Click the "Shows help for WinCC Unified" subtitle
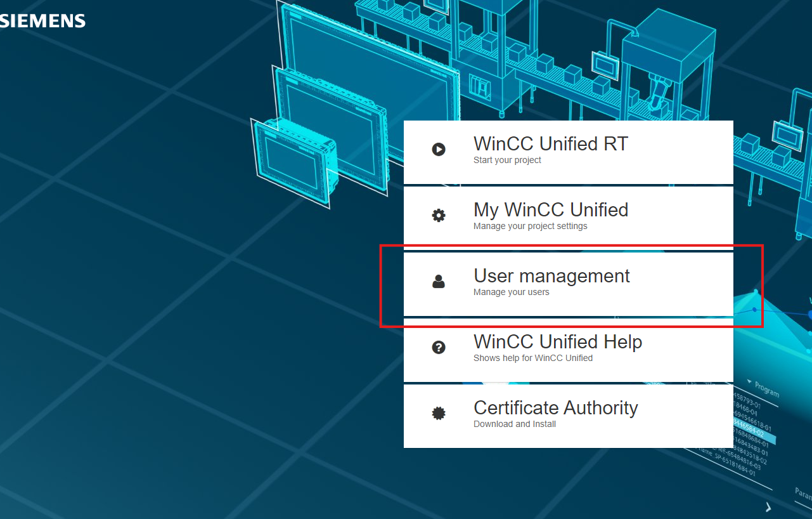The width and height of the screenshot is (812, 519). [533, 358]
